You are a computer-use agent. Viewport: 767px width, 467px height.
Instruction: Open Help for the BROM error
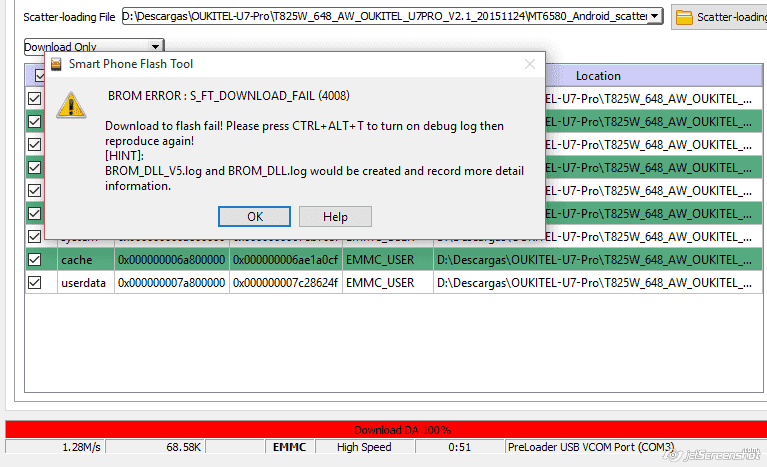(335, 217)
